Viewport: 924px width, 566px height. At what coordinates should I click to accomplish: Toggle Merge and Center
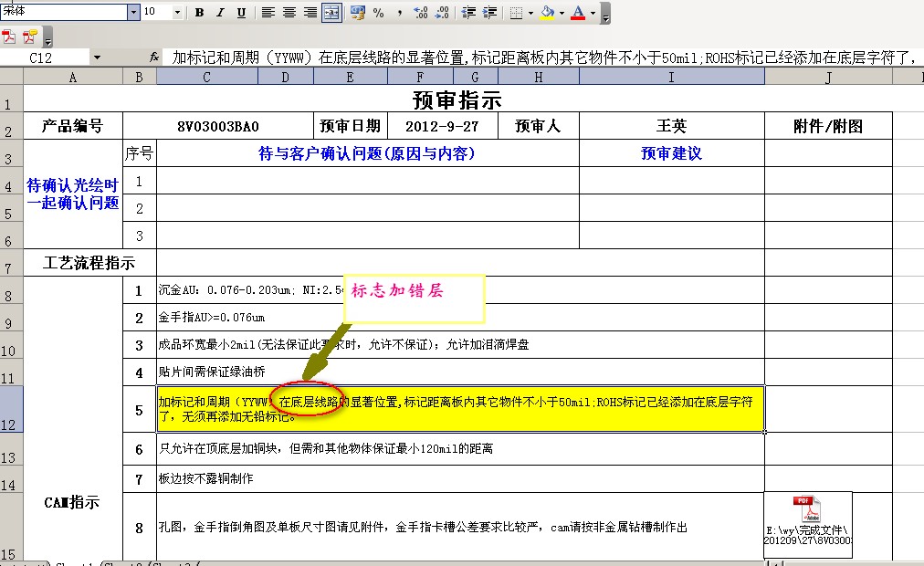[x=331, y=13]
